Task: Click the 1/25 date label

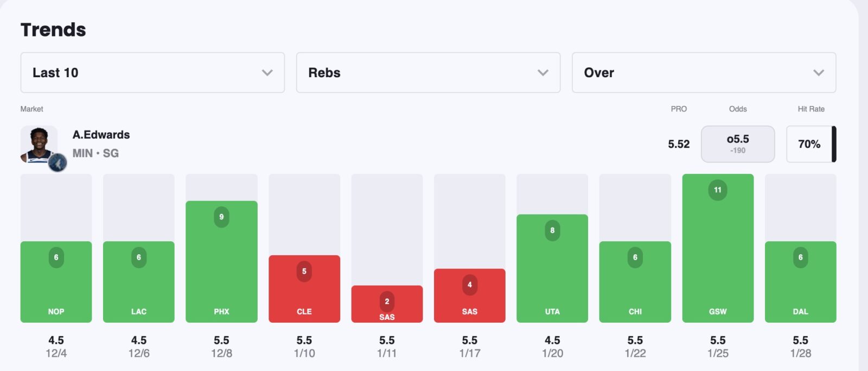Action: point(718,353)
